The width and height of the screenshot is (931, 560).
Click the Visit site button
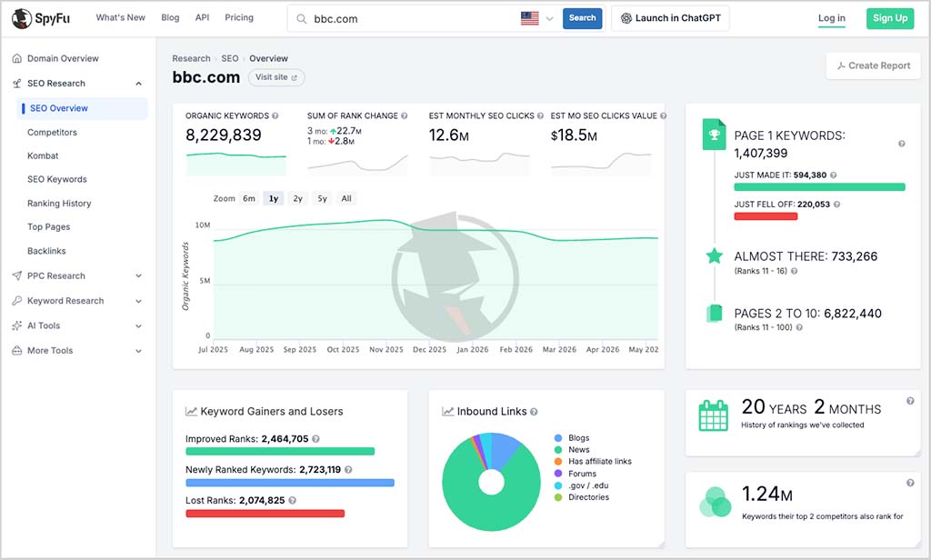pos(276,77)
